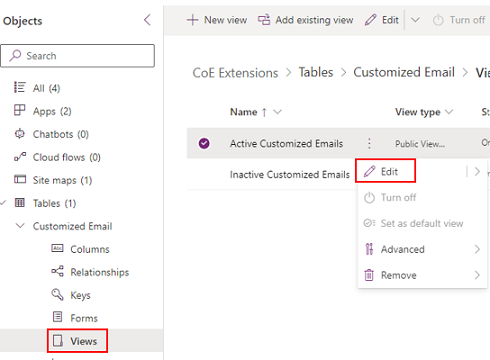Click Turn off in the top toolbar

[459, 20]
